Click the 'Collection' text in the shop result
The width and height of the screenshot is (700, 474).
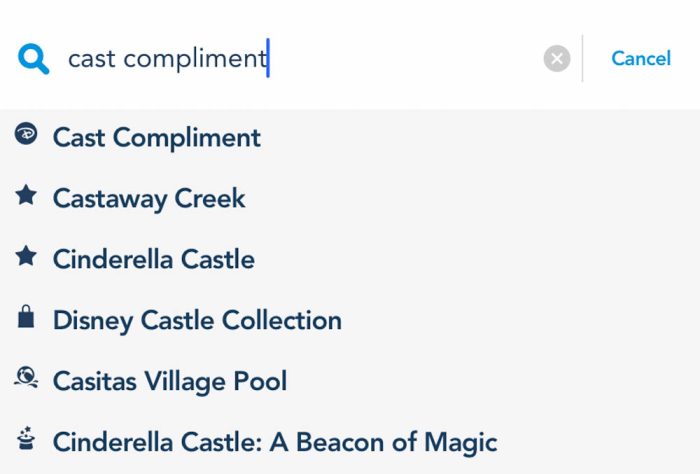pos(282,320)
